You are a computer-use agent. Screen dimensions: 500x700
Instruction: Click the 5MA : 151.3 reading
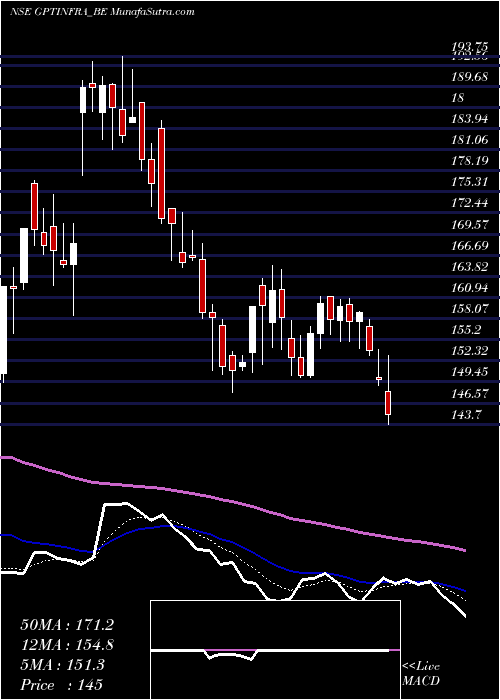click(x=62, y=665)
